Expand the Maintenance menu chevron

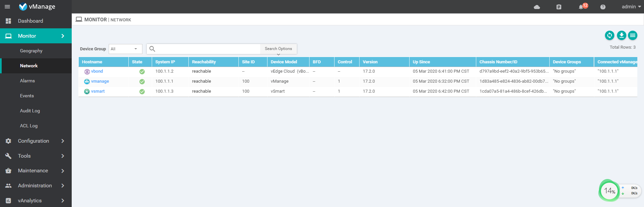coord(63,171)
